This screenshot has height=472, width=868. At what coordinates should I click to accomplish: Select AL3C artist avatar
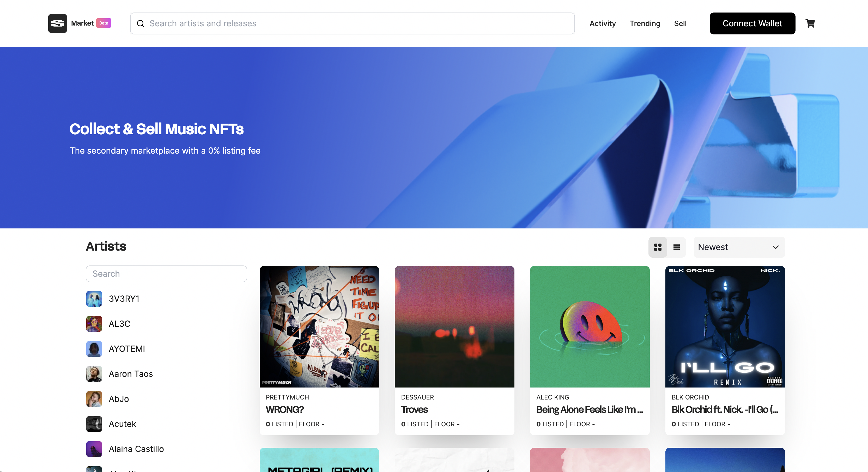[94, 324]
